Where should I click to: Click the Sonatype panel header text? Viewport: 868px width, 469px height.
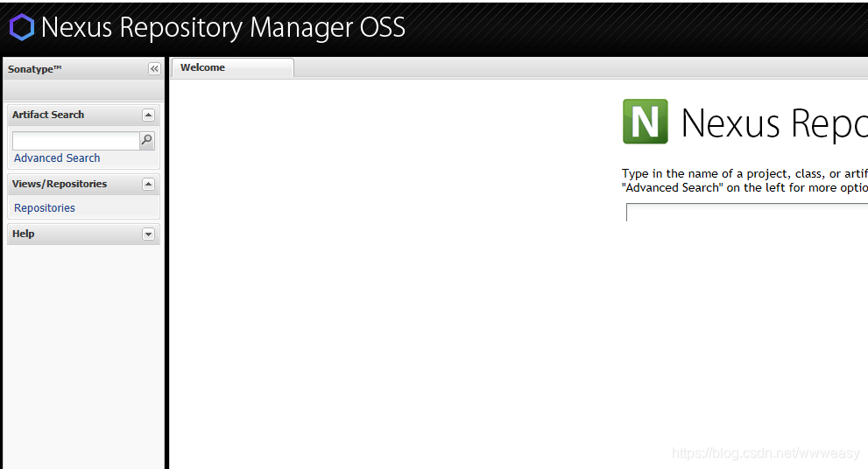tap(34, 69)
